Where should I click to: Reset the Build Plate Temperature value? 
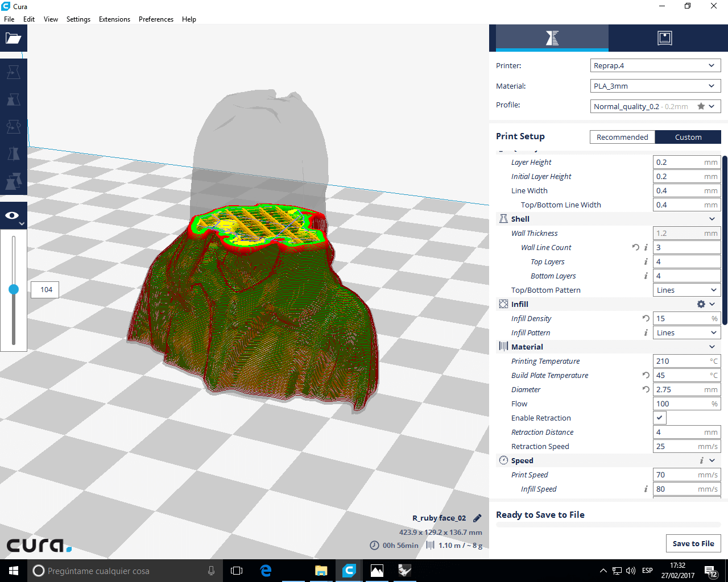[646, 375]
